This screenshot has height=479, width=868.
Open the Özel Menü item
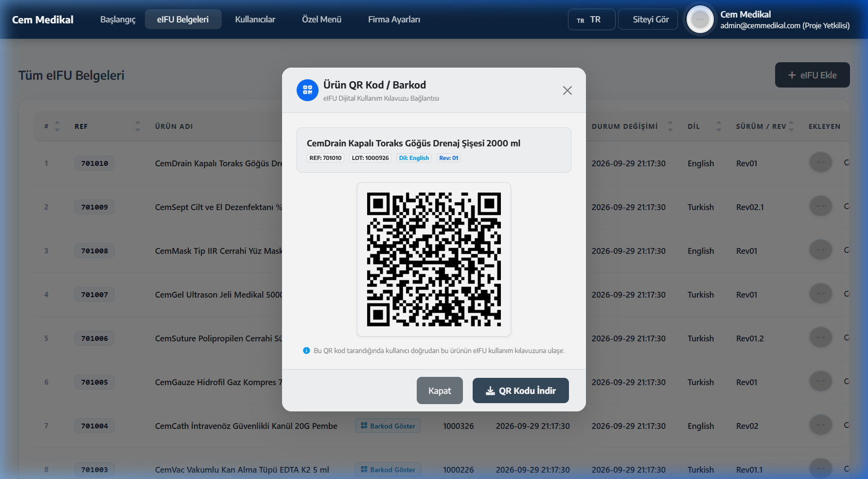pos(321,19)
